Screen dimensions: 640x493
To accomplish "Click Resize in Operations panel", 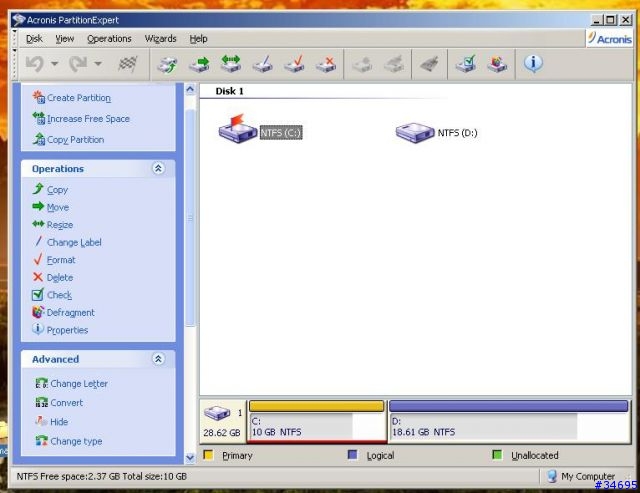I will pos(60,225).
